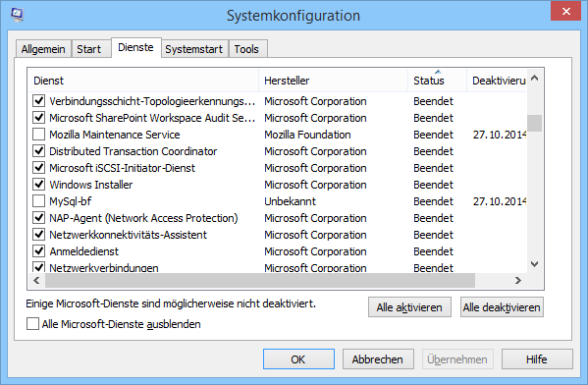Click the Systemkonfiguration title bar icon

point(17,15)
